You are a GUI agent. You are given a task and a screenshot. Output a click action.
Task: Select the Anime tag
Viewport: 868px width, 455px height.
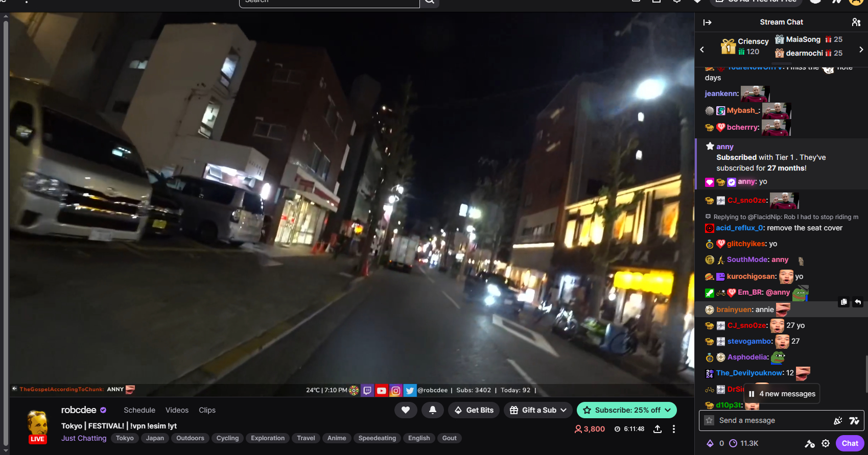[x=337, y=438]
